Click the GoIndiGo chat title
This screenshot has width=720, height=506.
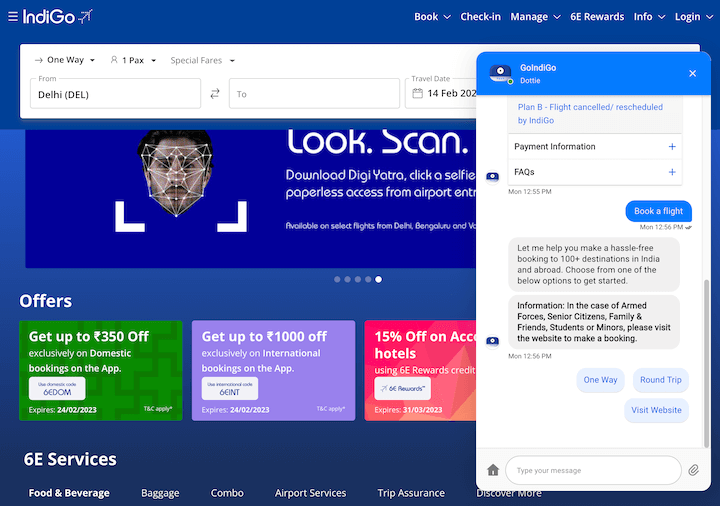click(x=538, y=68)
